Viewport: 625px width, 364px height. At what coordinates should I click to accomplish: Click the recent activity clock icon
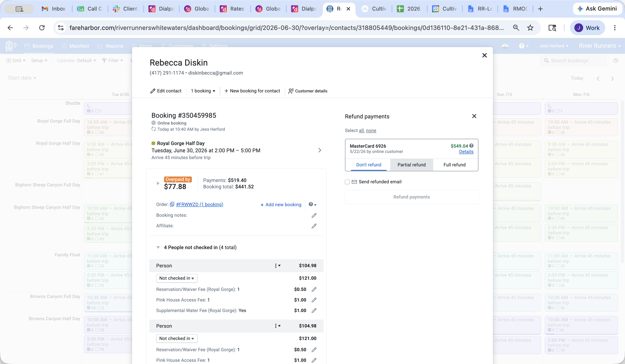pyautogui.click(x=616, y=61)
